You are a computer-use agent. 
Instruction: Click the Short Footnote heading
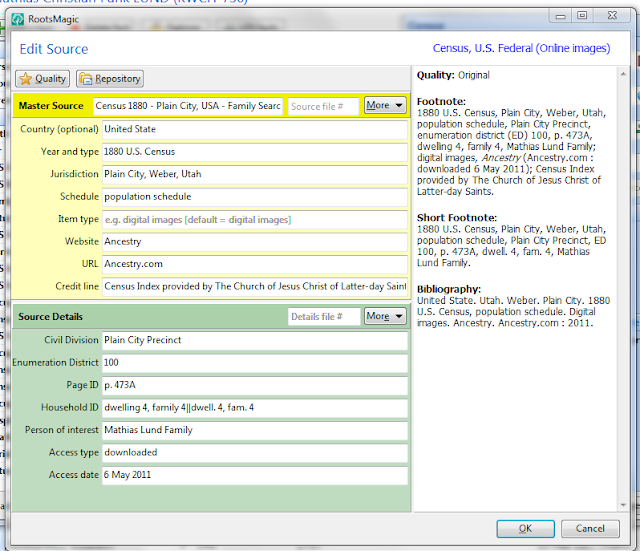(x=457, y=218)
